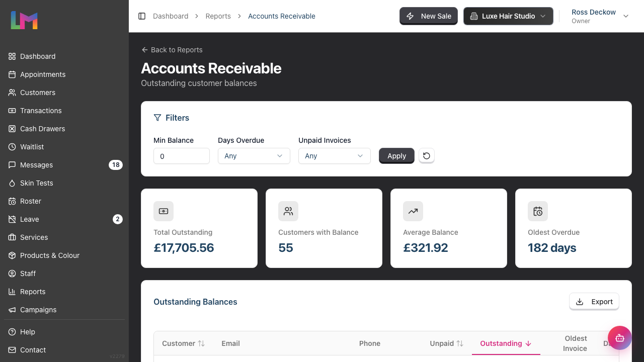
Task: Click the Help question mark icon
Action: (x=12, y=332)
